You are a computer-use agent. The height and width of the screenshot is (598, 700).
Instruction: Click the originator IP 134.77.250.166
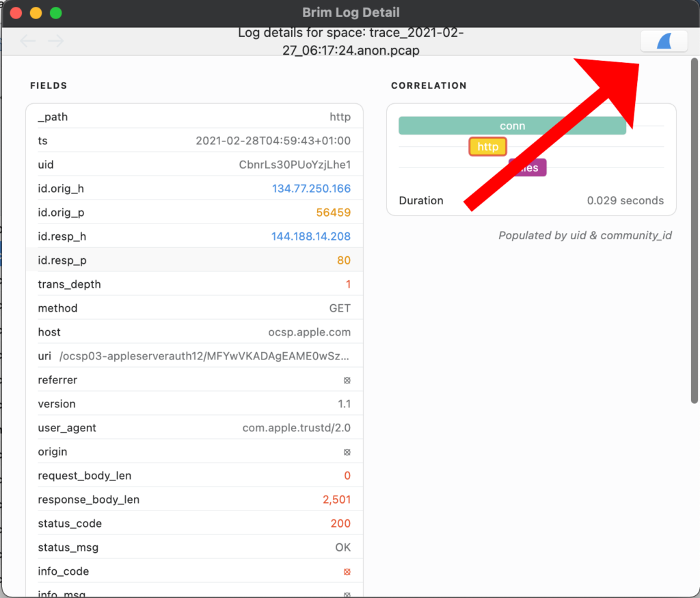pyautogui.click(x=311, y=189)
